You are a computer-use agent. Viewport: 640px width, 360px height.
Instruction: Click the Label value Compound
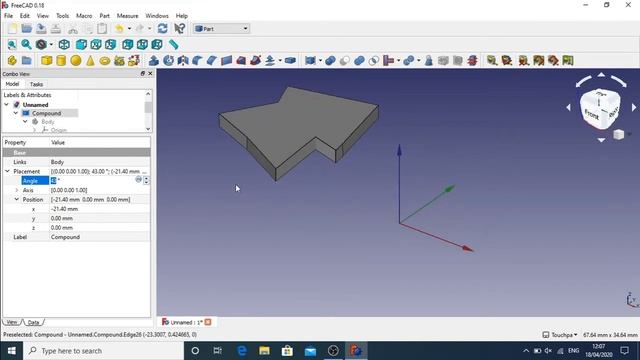[65, 237]
